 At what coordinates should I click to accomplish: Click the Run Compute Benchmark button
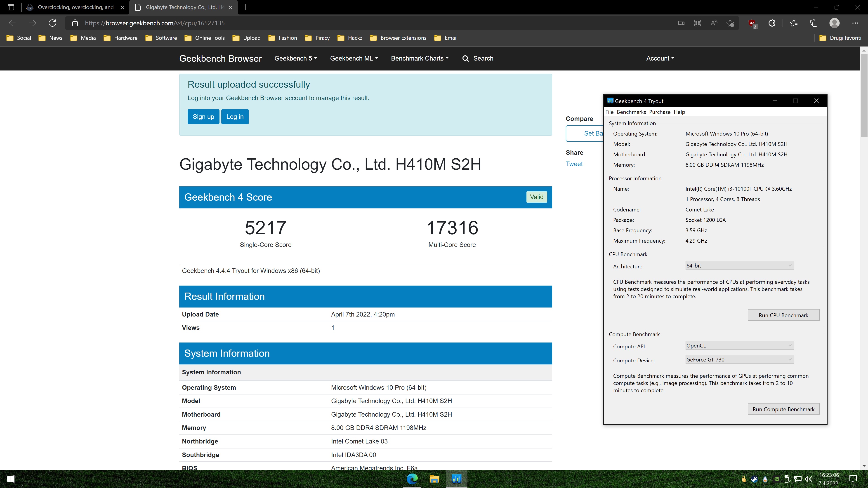click(783, 409)
